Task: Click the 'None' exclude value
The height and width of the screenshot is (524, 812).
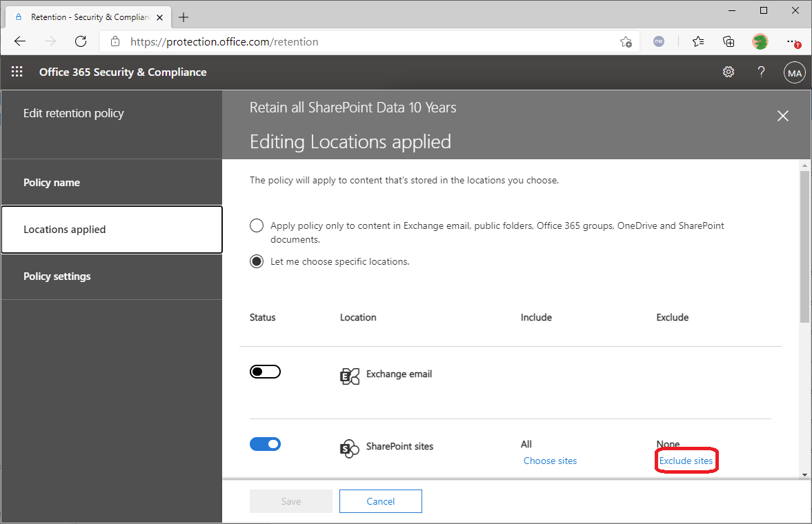Action: click(x=668, y=444)
